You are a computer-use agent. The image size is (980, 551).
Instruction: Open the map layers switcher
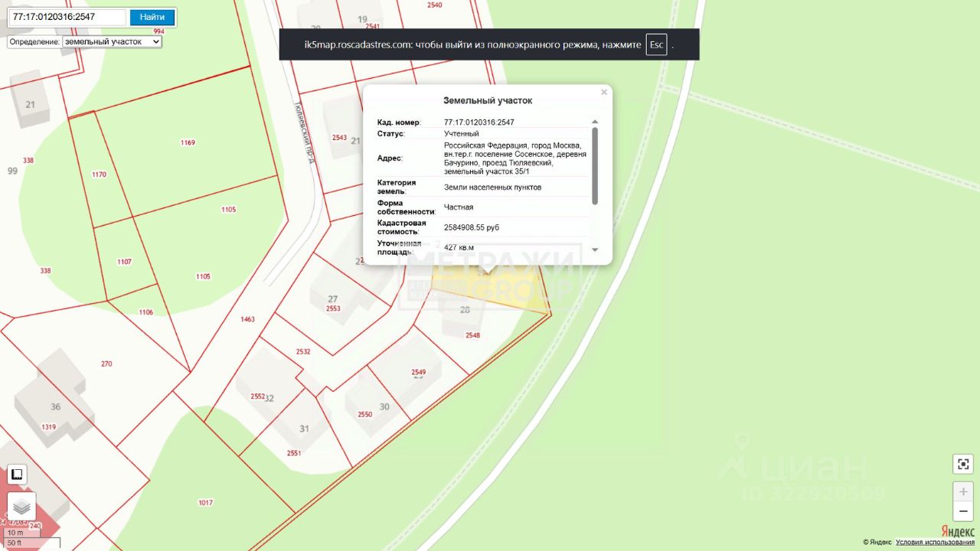coord(21,506)
